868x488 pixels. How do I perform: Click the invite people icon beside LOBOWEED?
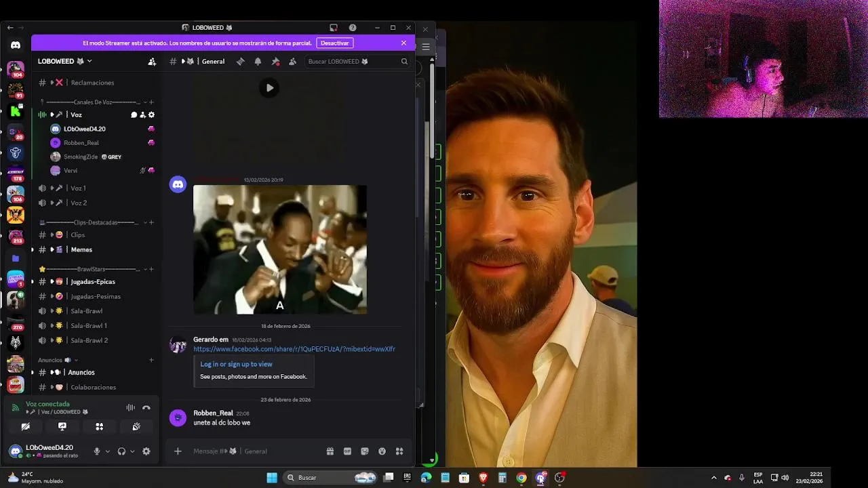[x=152, y=61]
